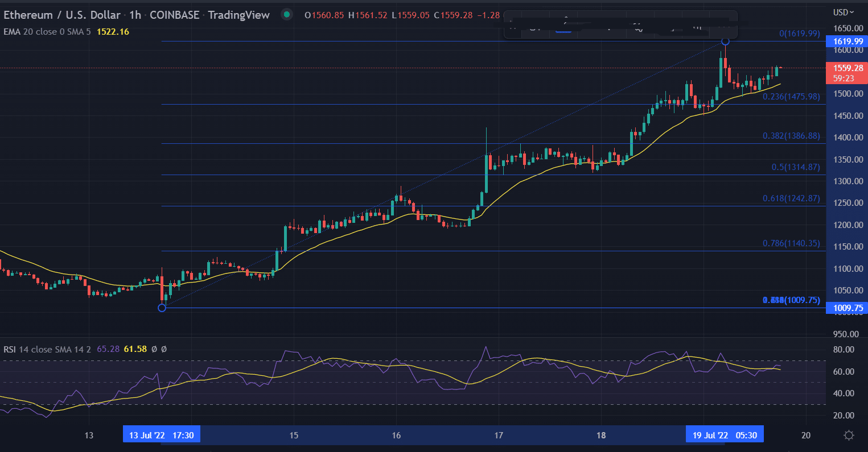Click the 1(1009.75) Fib level label
This screenshot has width=868, height=452.
point(792,300)
